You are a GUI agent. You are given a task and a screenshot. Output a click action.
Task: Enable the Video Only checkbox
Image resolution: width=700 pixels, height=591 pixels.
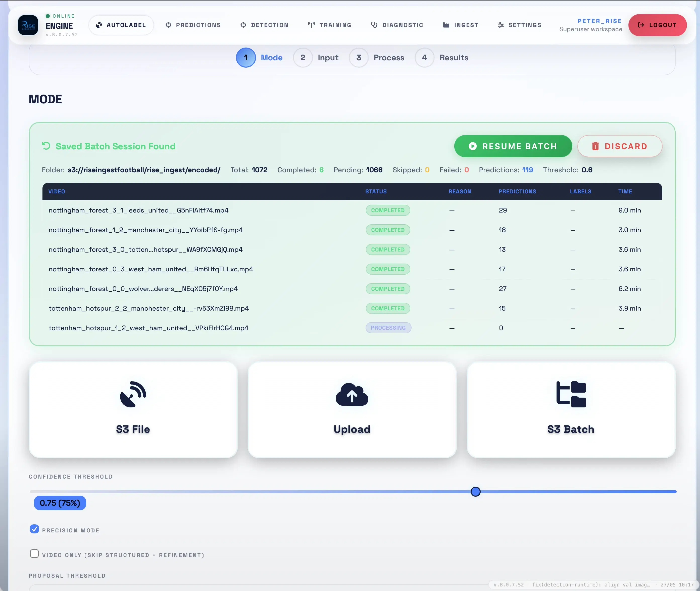pyautogui.click(x=34, y=554)
